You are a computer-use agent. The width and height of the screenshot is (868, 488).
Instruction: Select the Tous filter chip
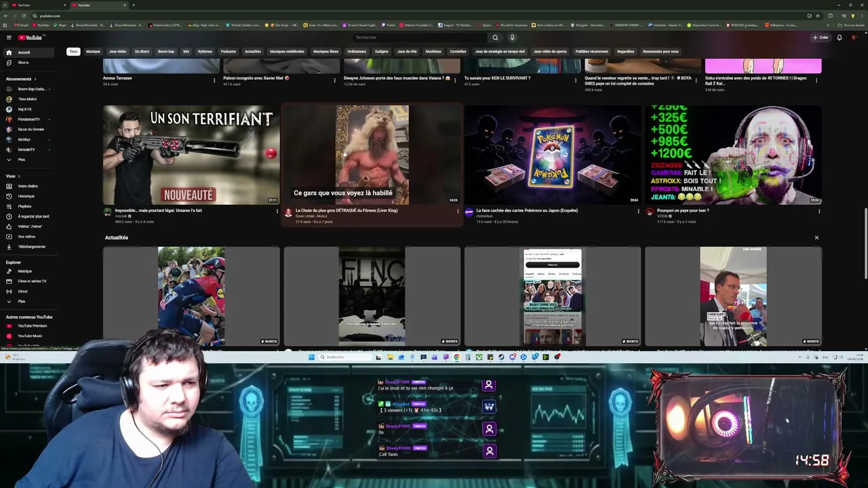tap(73, 52)
